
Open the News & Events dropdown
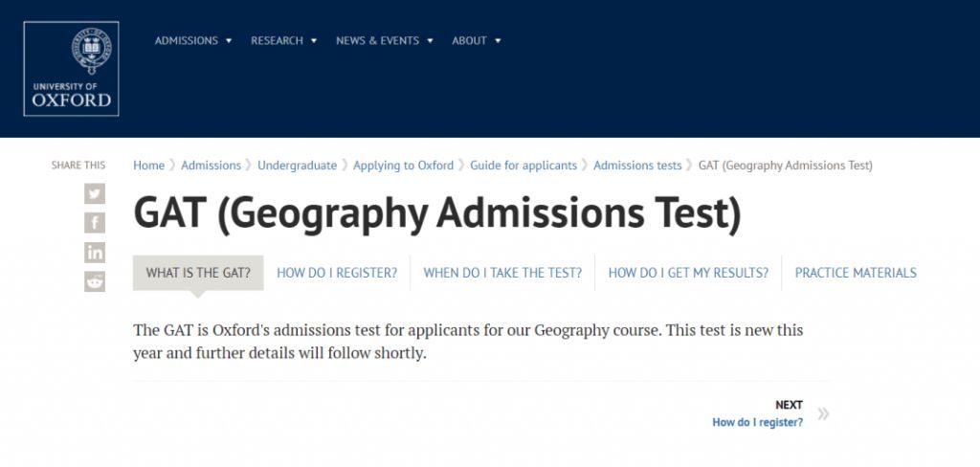385,40
